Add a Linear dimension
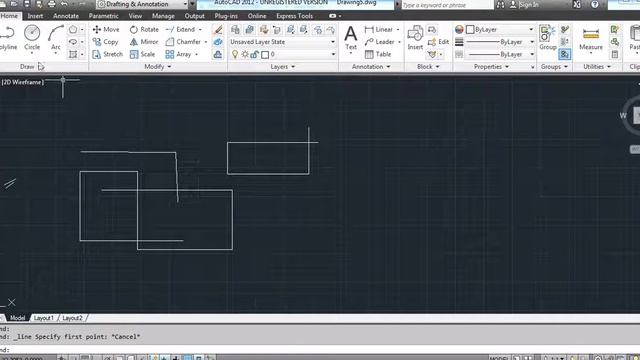This screenshot has height=360, width=640. click(378, 29)
